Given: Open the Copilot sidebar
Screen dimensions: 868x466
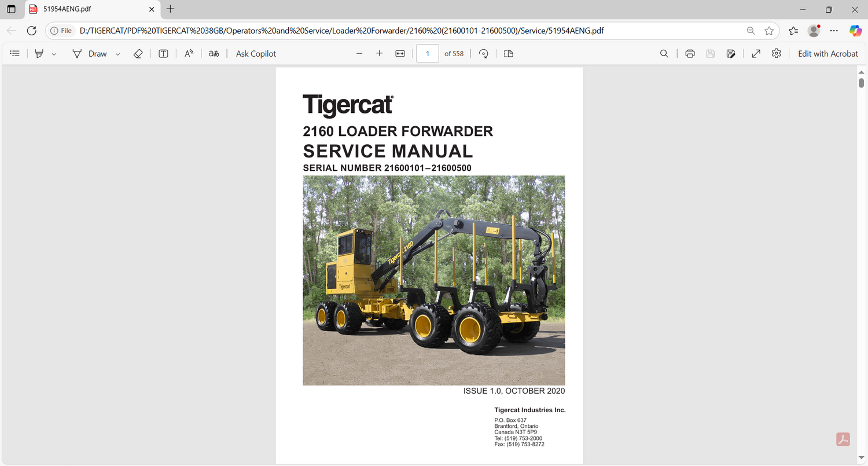Looking at the screenshot, I should (x=855, y=31).
